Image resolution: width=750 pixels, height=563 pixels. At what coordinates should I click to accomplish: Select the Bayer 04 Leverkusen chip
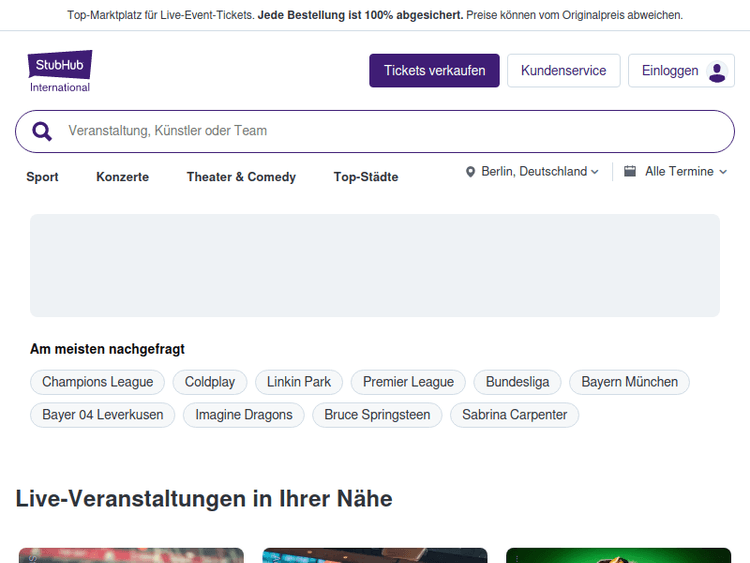(x=102, y=415)
